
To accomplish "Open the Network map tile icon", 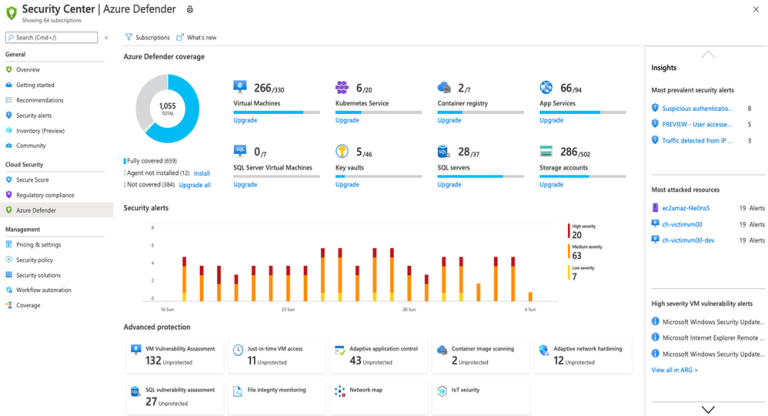I will [x=340, y=390].
